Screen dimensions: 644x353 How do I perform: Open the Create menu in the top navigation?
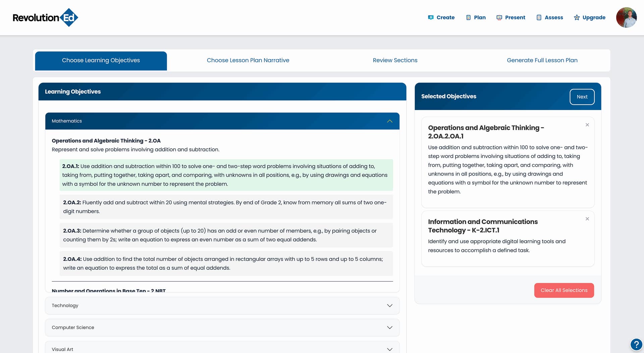(x=441, y=17)
